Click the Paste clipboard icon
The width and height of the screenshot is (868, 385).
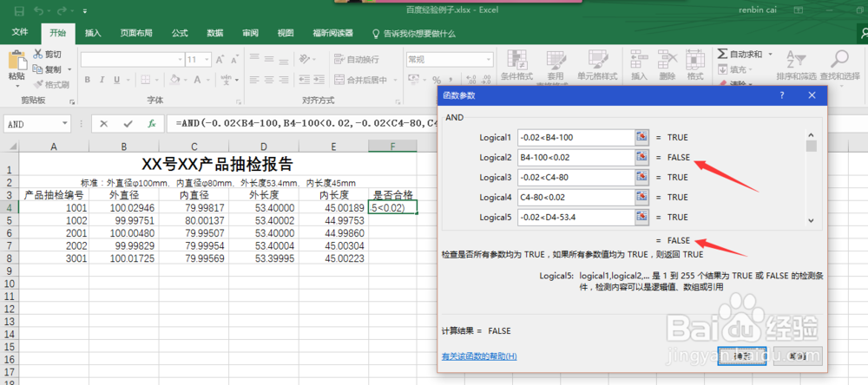pos(17,61)
